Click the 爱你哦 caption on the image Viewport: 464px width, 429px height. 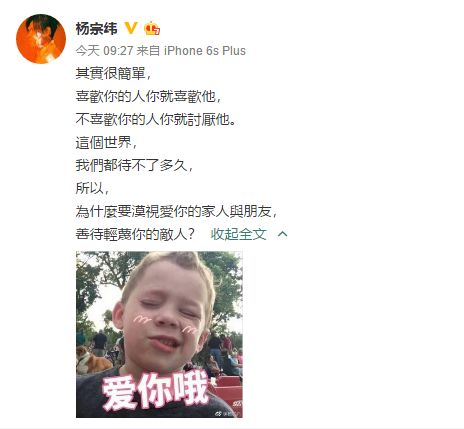point(155,390)
